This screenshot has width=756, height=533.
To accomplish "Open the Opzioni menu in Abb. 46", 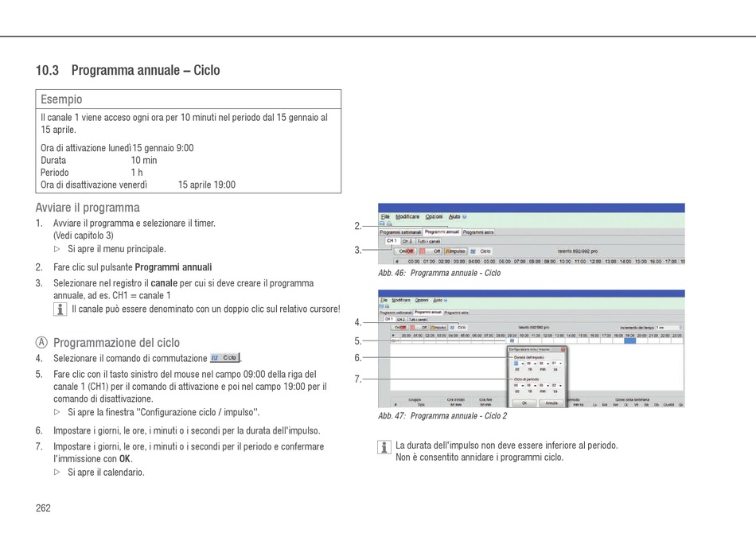I will (x=434, y=217).
